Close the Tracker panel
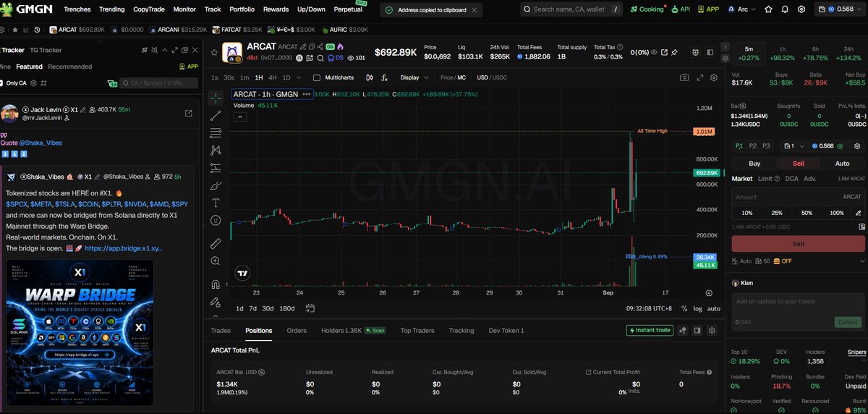 click(195, 50)
